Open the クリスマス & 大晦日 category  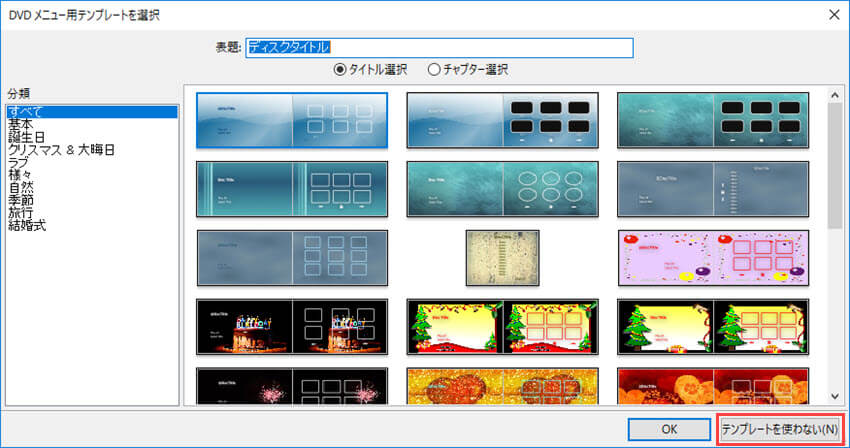62,150
